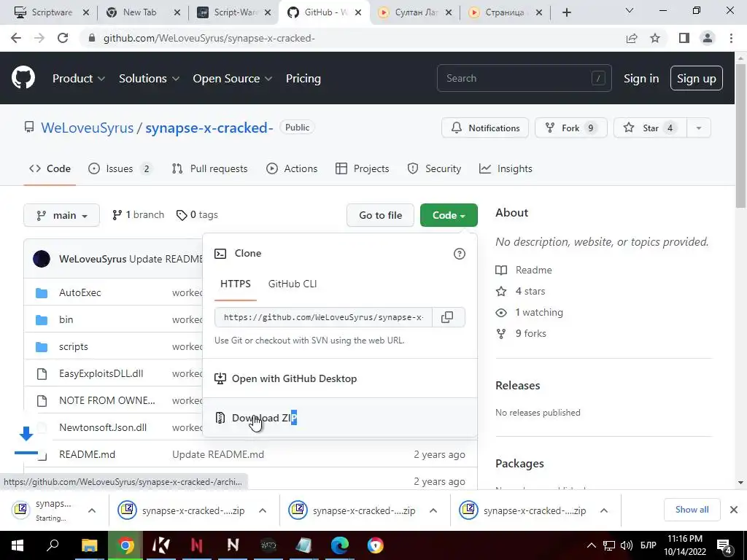The image size is (747, 560).
Task: Open the notification center icon
Action: tap(724, 545)
